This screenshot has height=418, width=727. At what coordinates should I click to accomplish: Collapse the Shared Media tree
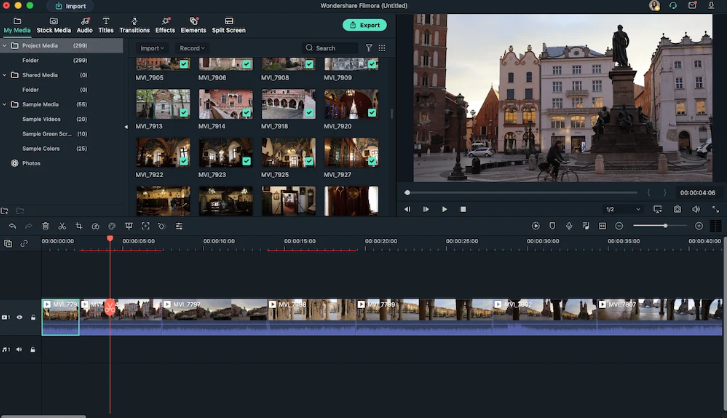pos(5,75)
